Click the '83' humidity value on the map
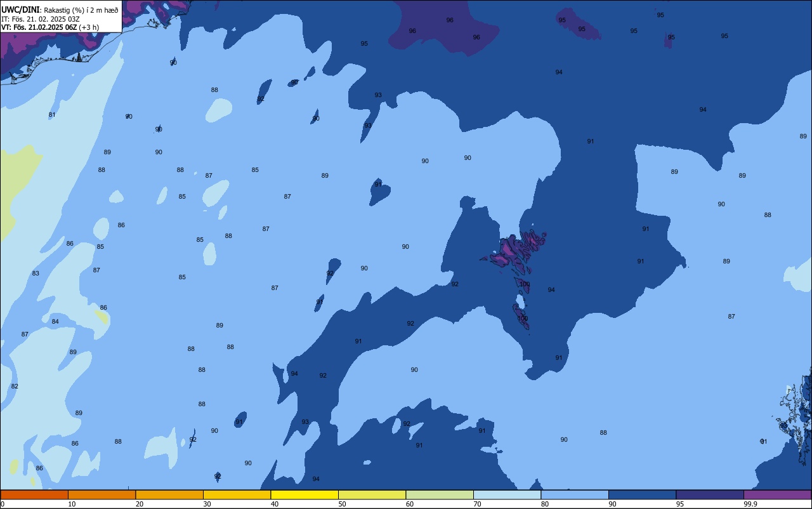 pos(36,274)
